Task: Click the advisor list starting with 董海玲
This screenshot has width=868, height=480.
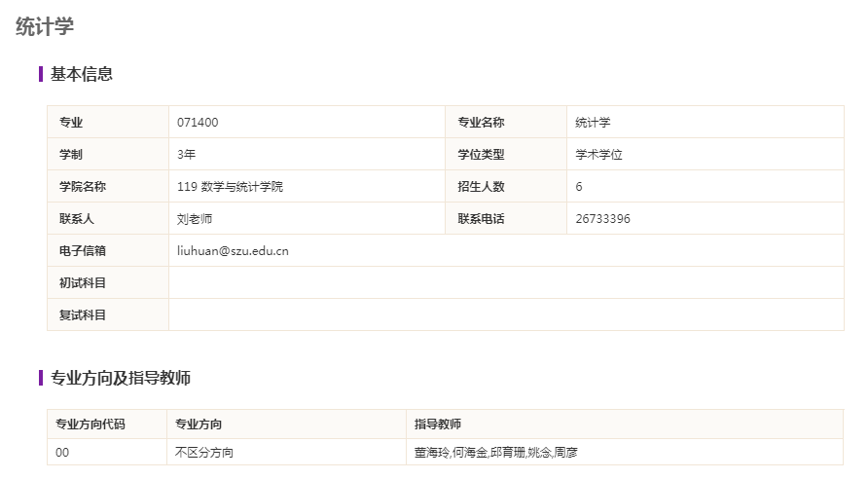Action: tap(496, 453)
